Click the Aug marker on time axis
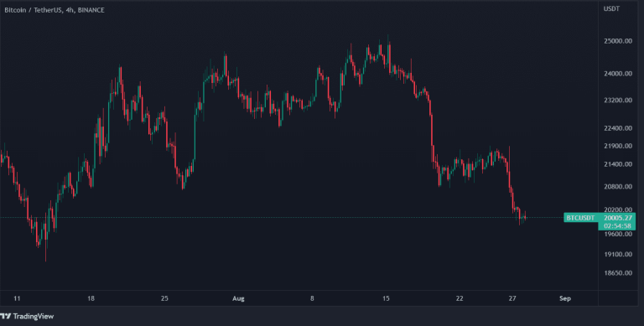Screen dimensions: 644x326 238,298
